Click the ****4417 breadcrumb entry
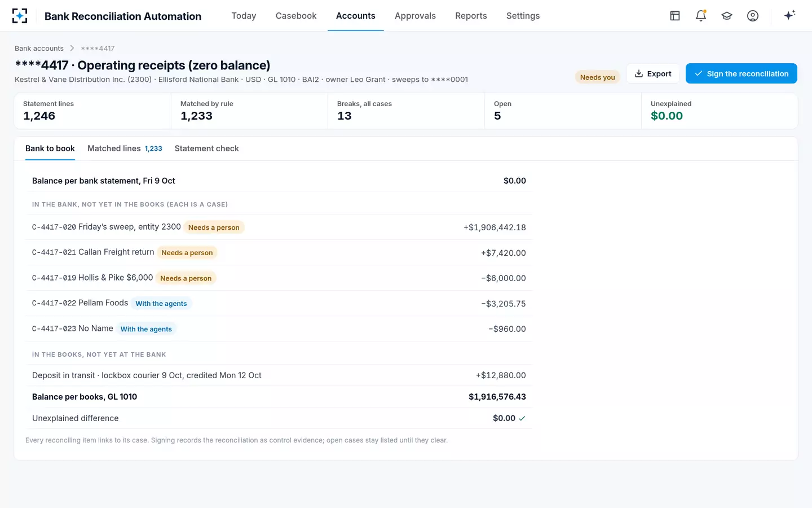 (x=98, y=49)
